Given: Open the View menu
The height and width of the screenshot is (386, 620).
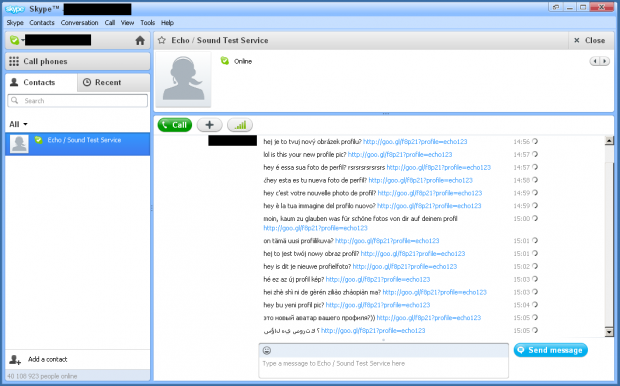Looking at the screenshot, I should 127,23.
